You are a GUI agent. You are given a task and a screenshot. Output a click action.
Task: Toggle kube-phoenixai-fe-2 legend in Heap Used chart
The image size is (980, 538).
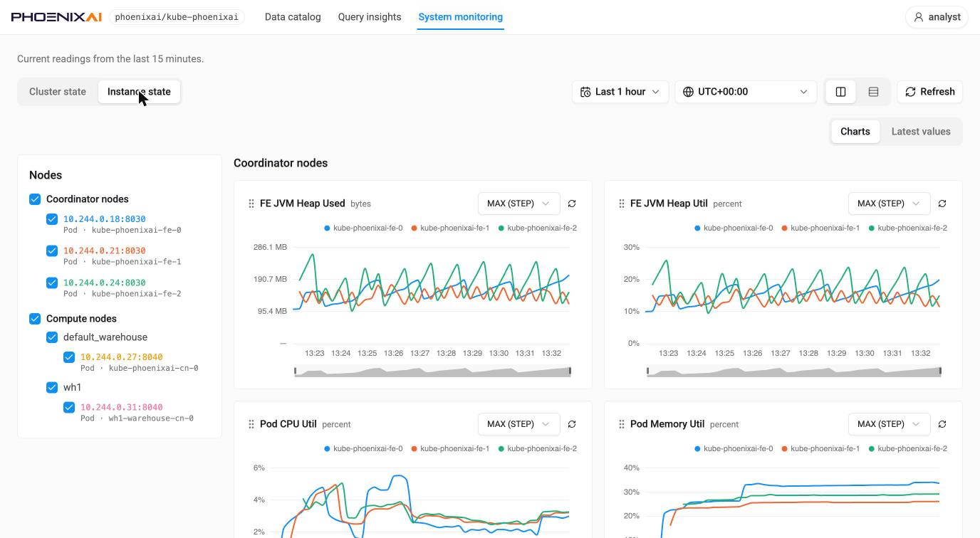(x=538, y=228)
